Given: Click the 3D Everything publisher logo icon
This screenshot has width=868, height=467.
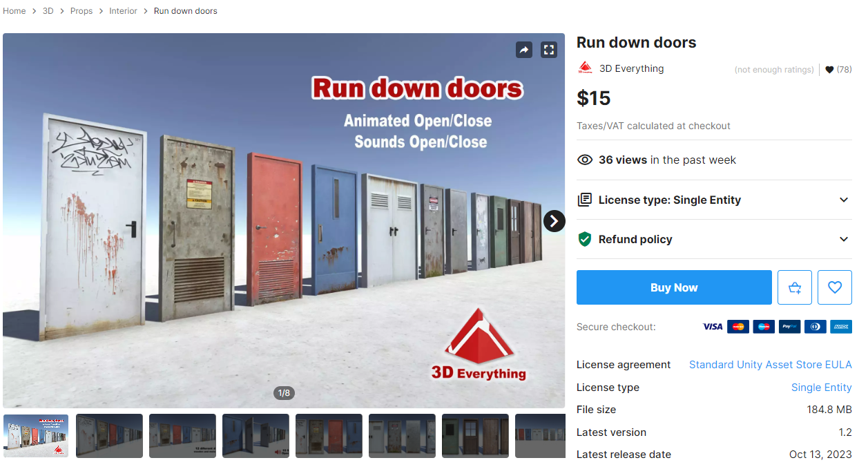Looking at the screenshot, I should click(585, 68).
